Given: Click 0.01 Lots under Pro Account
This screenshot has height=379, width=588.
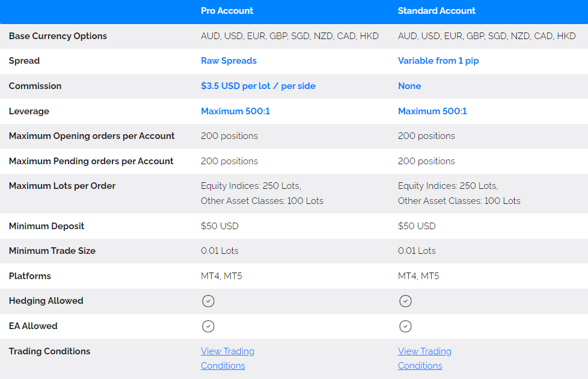Looking at the screenshot, I should click(x=220, y=251).
